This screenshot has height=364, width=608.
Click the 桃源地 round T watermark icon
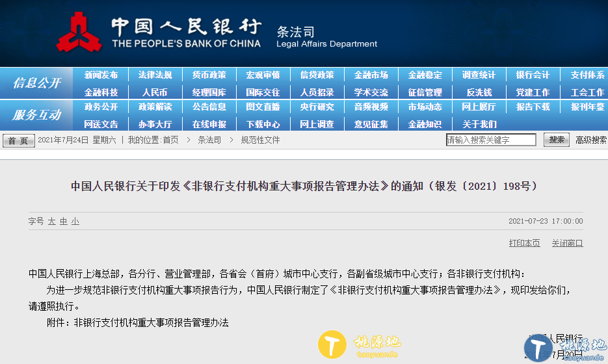[332, 345]
